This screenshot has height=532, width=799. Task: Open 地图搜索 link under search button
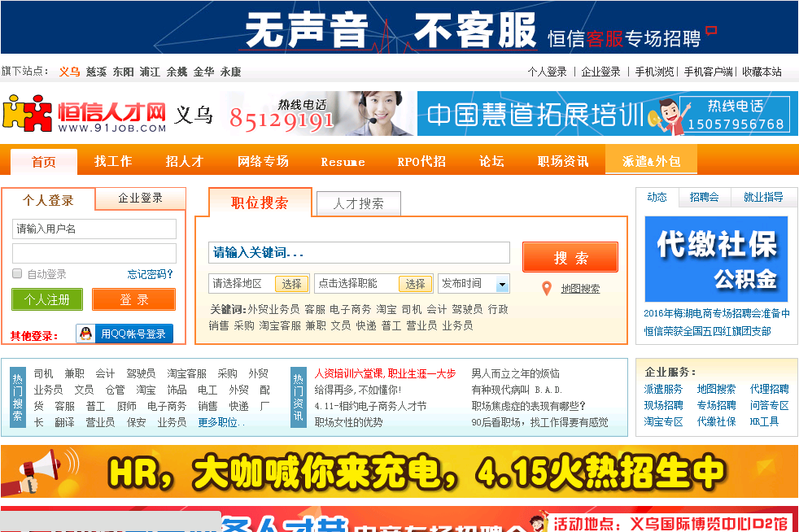(580, 289)
